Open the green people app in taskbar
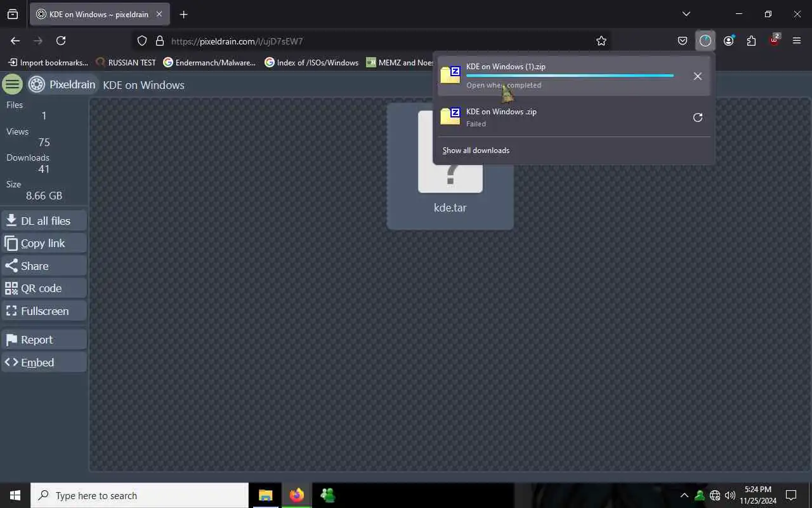This screenshot has height=508, width=812. click(x=327, y=495)
